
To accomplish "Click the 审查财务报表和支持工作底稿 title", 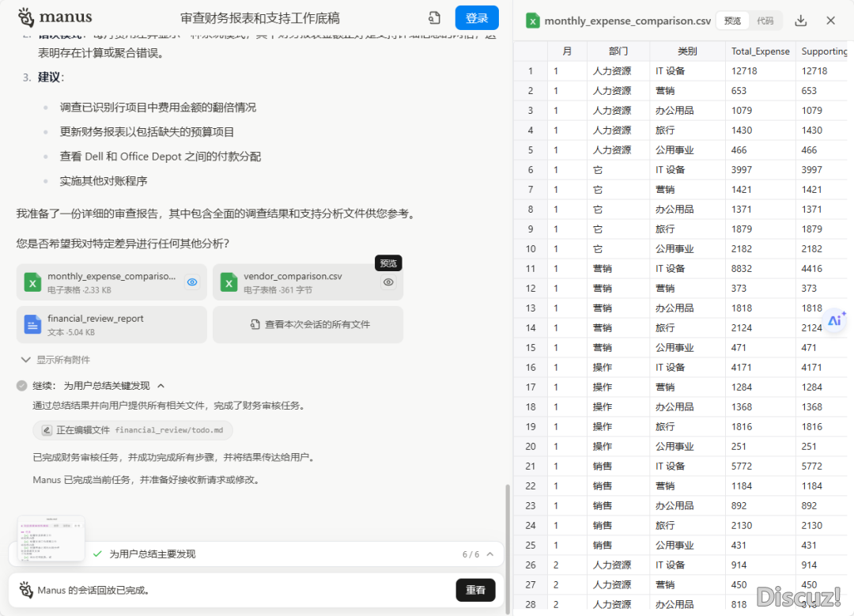I will pyautogui.click(x=260, y=18).
